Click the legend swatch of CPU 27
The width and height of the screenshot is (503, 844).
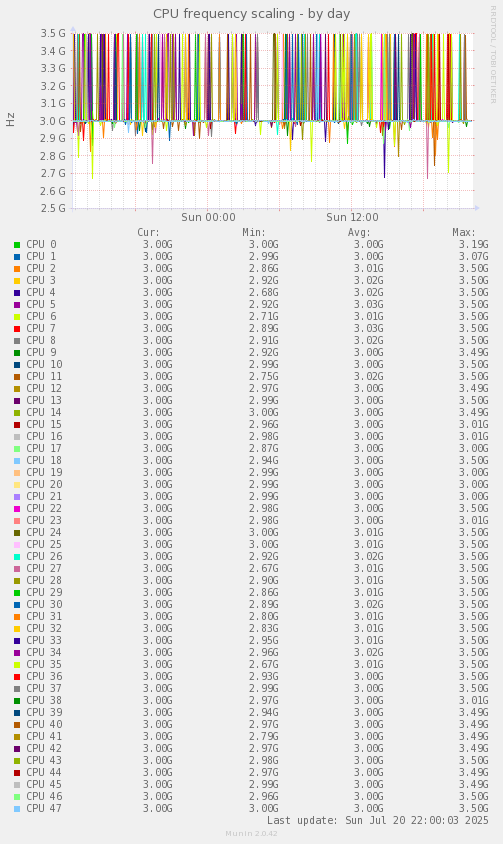(x=17, y=569)
